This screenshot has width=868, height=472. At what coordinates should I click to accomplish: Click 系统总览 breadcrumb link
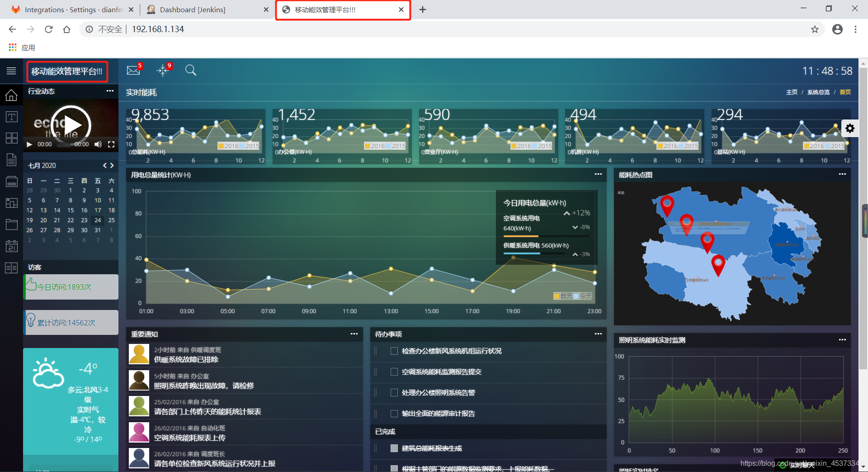pyautogui.click(x=818, y=92)
